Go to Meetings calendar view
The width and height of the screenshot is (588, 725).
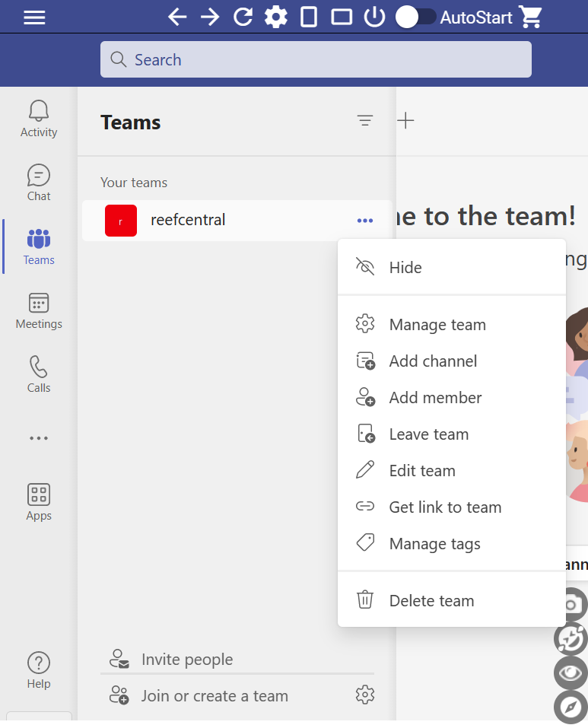(x=39, y=310)
